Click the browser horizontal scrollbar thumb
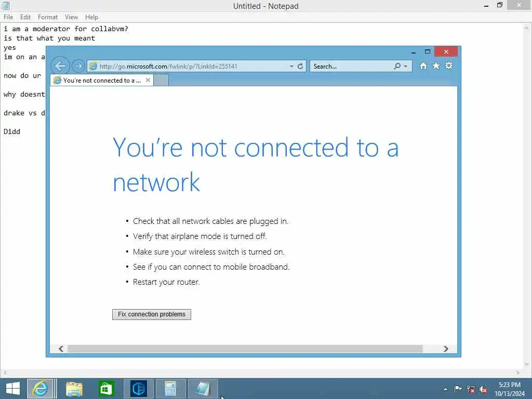 (x=245, y=349)
